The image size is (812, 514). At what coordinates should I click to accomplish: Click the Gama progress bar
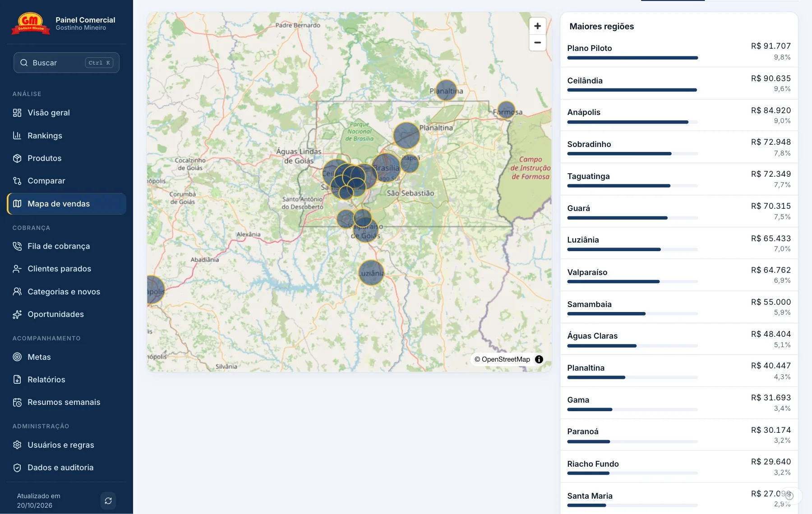[632, 409]
